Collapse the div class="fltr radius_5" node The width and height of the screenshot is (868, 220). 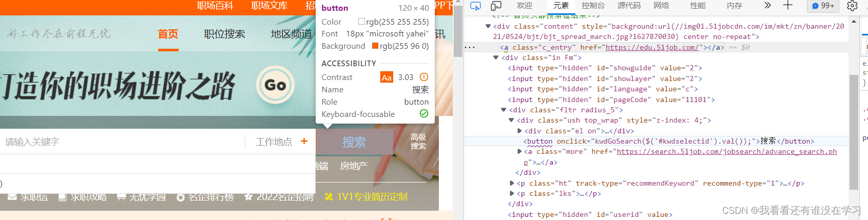click(504, 110)
